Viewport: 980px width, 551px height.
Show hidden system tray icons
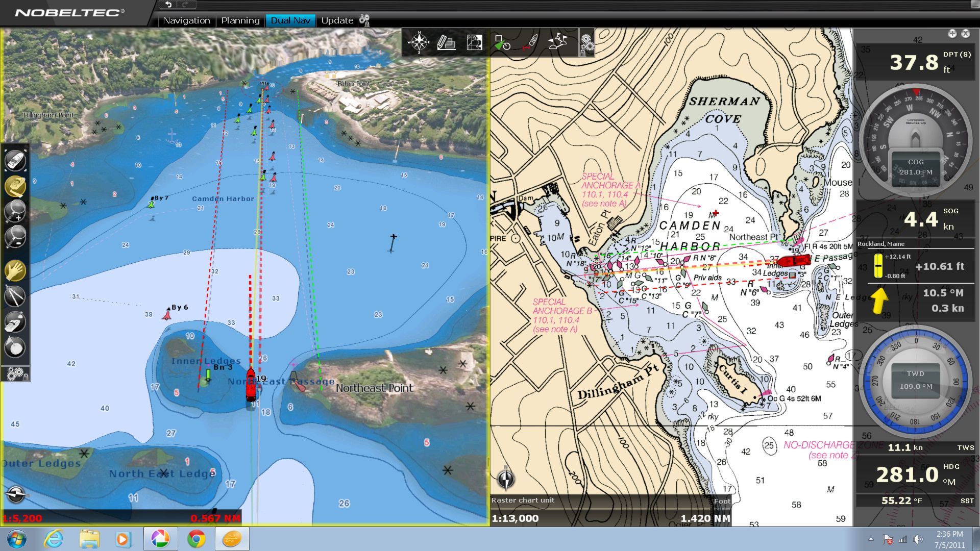click(871, 539)
